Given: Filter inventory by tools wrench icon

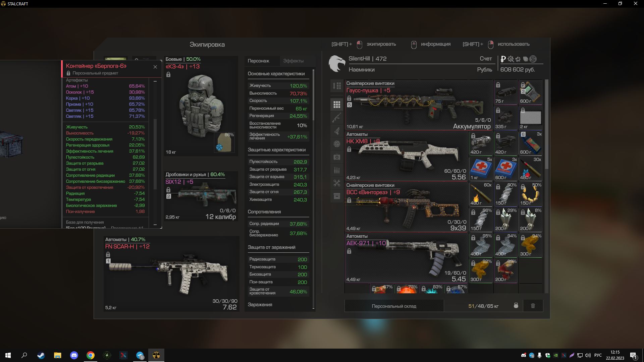Looking at the screenshot, I should click(337, 183).
